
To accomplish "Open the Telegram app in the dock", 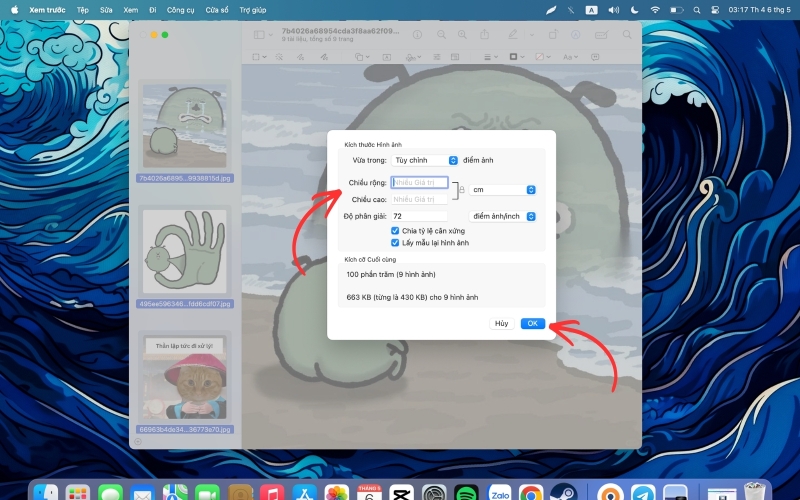I will click(643, 493).
